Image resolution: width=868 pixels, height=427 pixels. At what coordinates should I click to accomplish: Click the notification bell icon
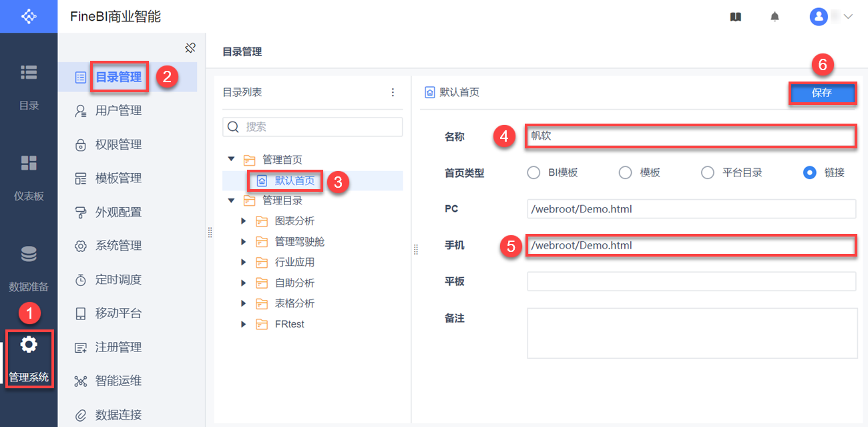[x=775, y=17]
